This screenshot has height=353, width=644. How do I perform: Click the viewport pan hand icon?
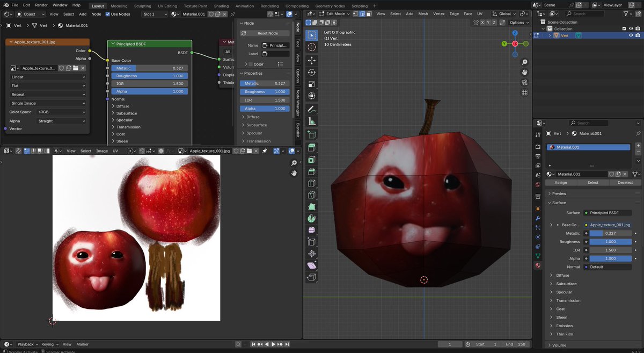[x=524, y=72]
